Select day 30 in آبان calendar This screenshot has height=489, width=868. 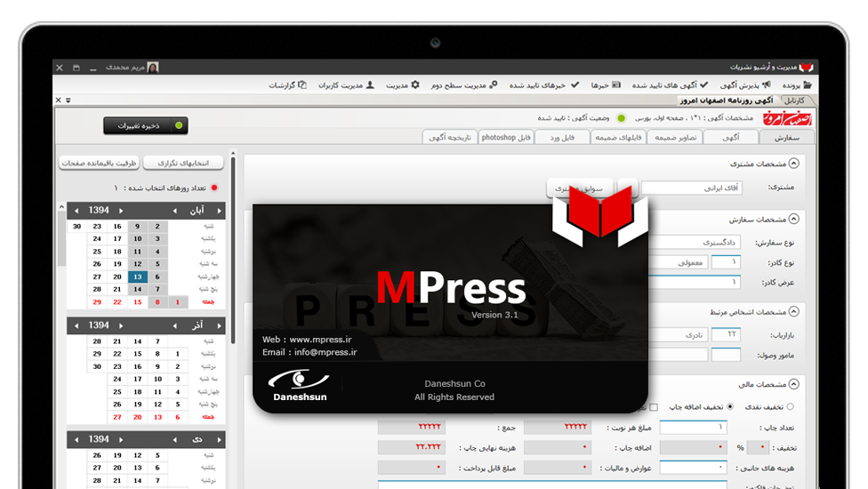pos(76,226)
